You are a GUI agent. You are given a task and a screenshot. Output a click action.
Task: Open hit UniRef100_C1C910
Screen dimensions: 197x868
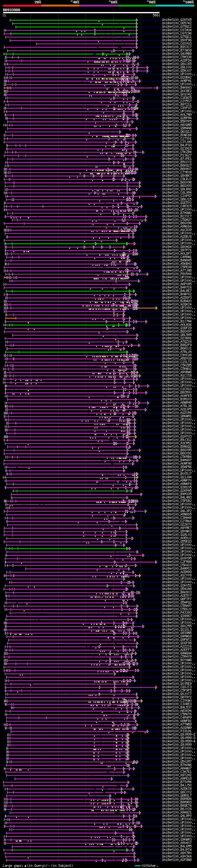177,389
